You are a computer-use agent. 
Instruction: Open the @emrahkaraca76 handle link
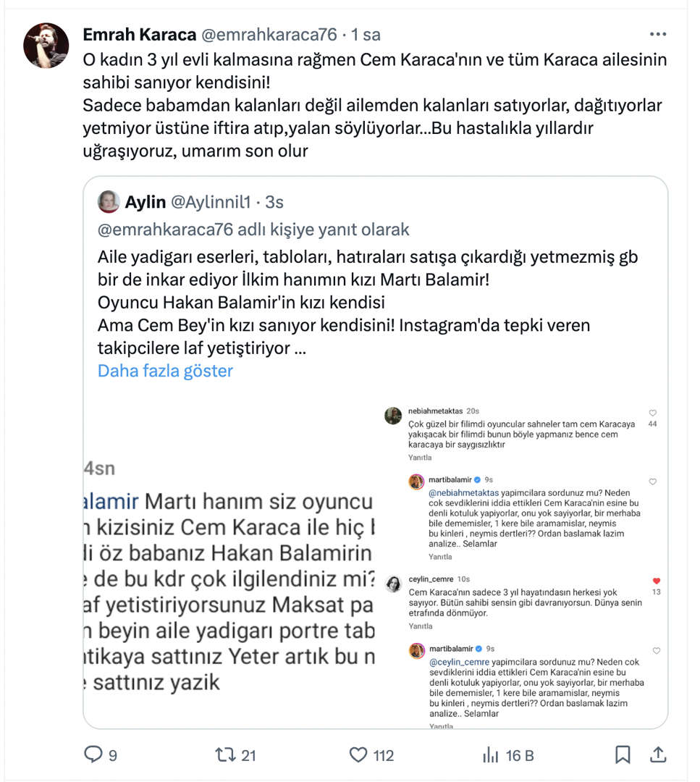coord(268,34)
